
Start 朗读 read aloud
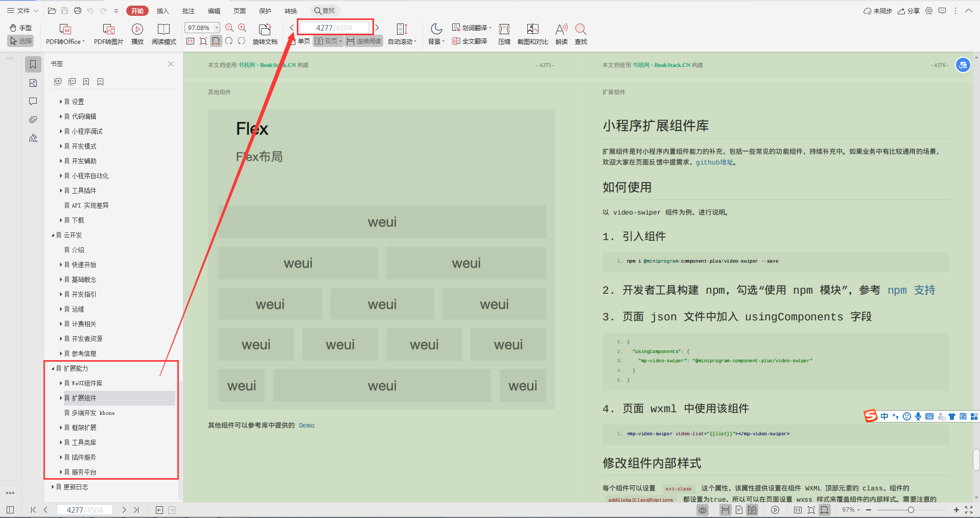point(562,34)
